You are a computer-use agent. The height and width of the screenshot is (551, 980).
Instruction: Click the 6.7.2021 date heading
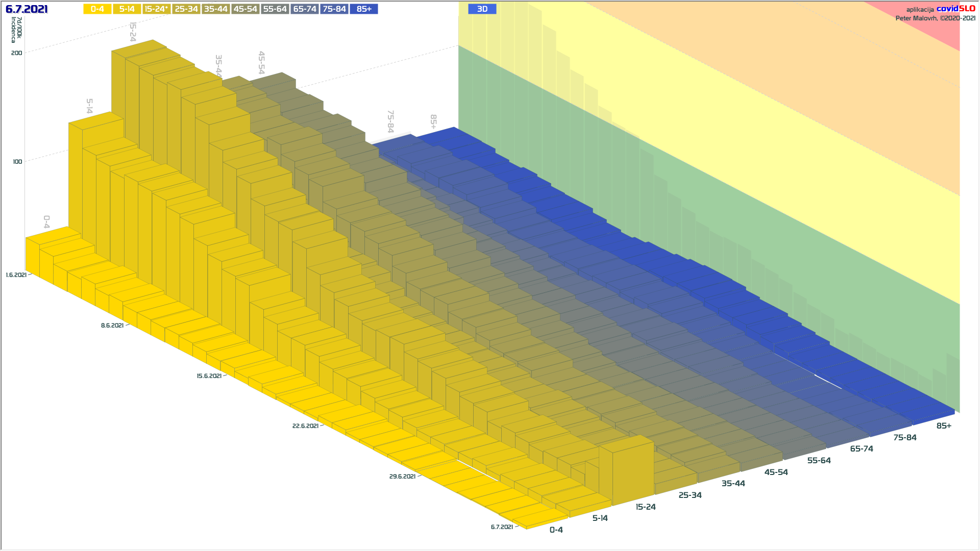(x=27, y=9)
